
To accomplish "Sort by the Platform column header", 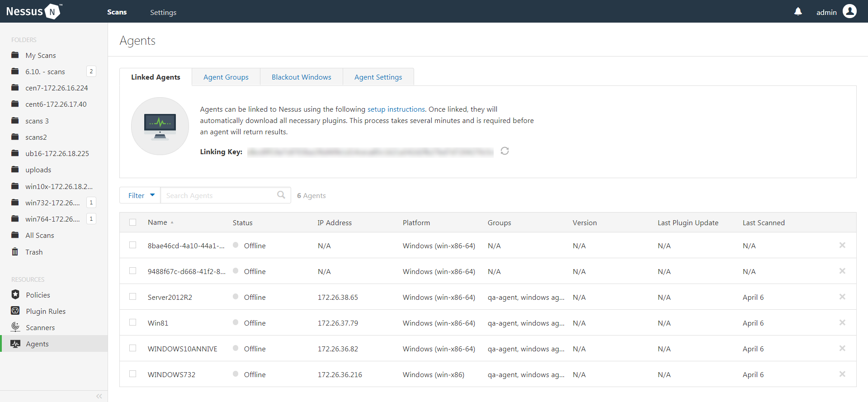I will click(x=416, y=222).
